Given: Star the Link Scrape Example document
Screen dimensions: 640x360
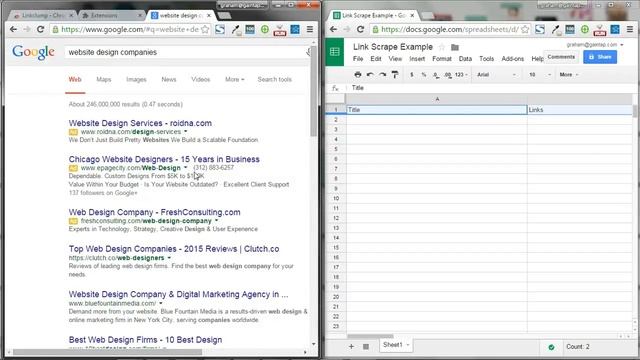Looking at the screenshot, I should tap(442, 47).
